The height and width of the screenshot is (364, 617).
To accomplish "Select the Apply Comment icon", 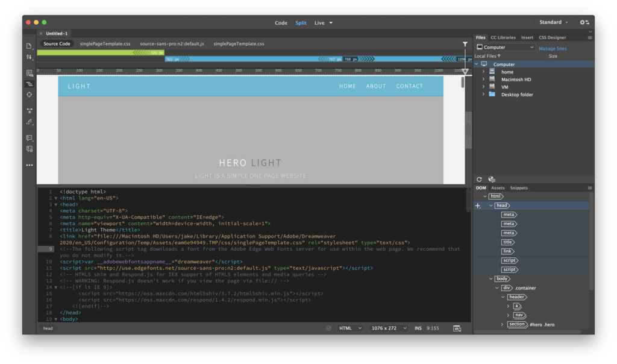I will [x=29, y=138].
